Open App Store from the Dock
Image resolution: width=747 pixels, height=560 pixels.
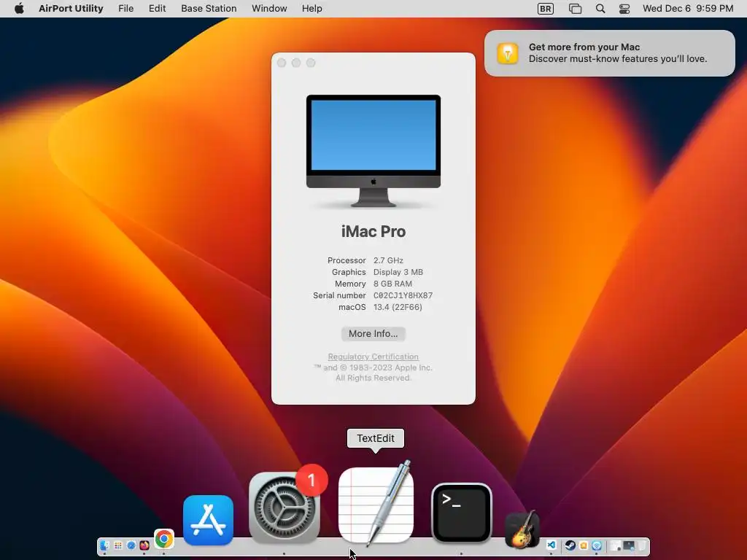click(208, 521)
